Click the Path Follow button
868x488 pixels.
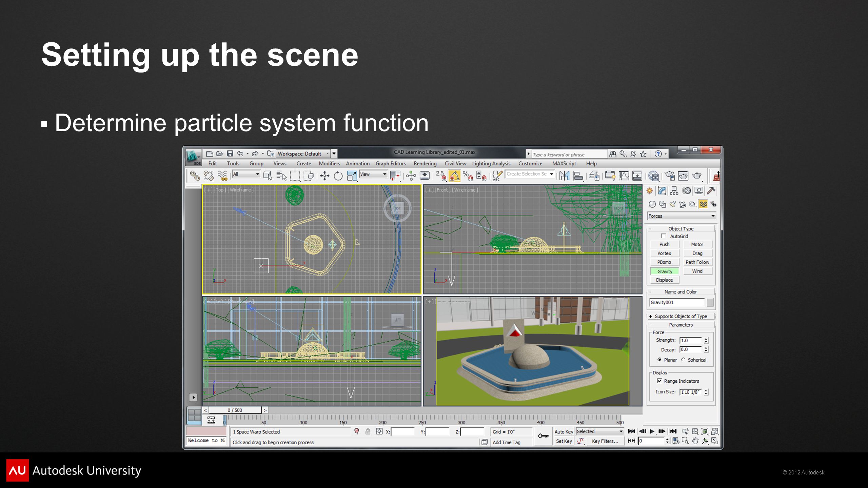point(697,262)
